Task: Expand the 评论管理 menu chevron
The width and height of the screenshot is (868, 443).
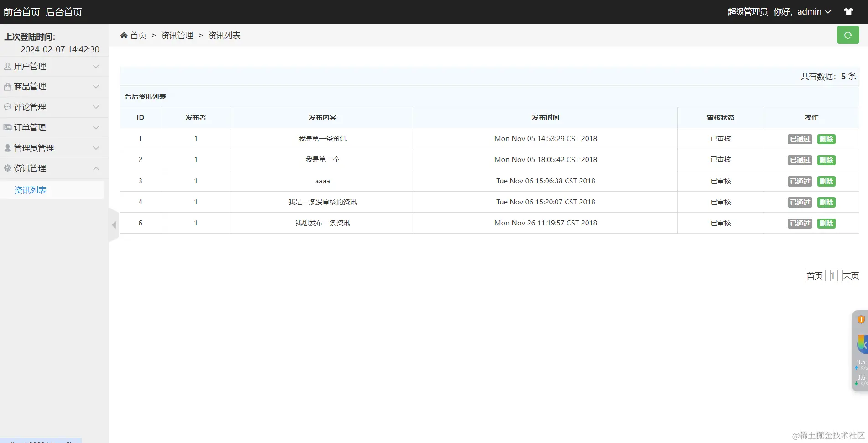Action: pyautogui.click(x=96, y=107)
